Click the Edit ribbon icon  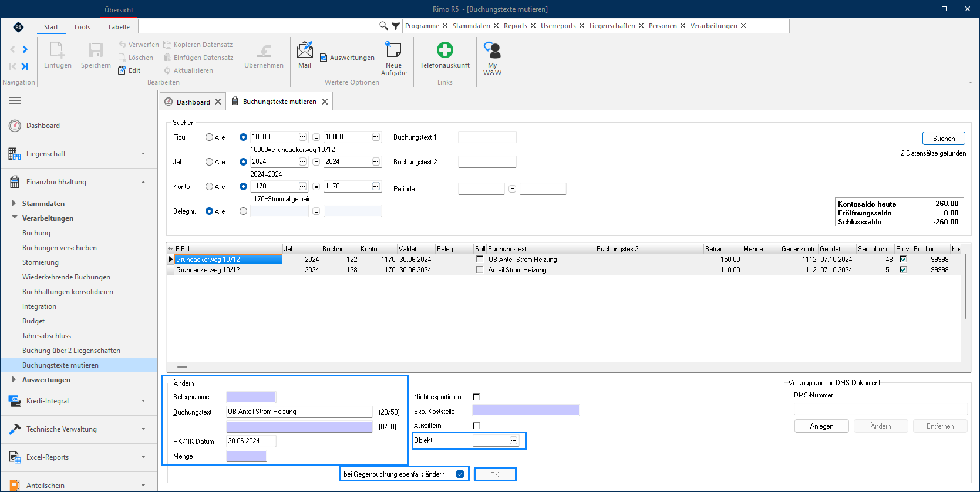coord(122,70)
